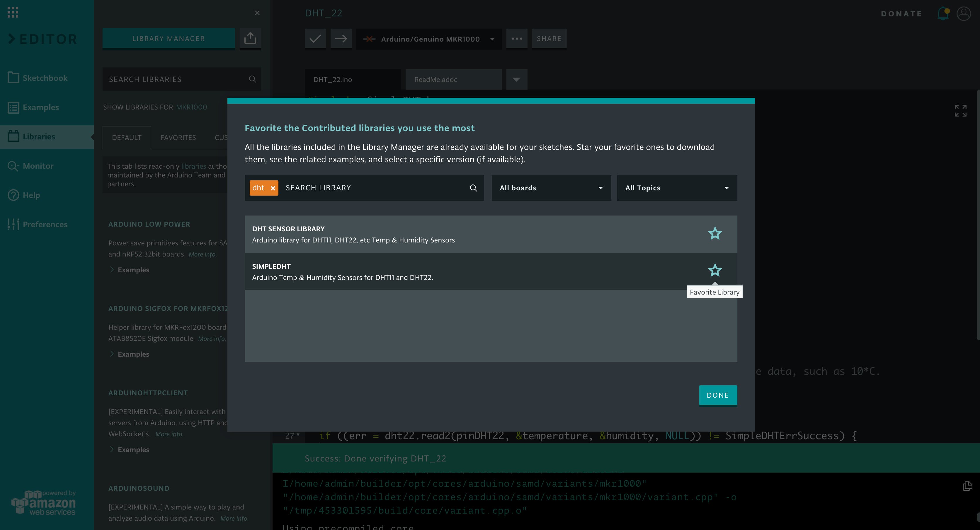Remove the dht search tag
This screenshot has height=530, width=980.
[x=273, y=188]
